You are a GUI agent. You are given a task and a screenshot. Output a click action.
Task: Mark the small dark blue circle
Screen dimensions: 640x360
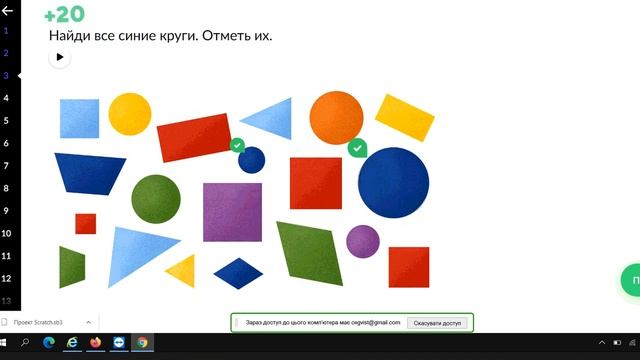click(x=251, y=160)
